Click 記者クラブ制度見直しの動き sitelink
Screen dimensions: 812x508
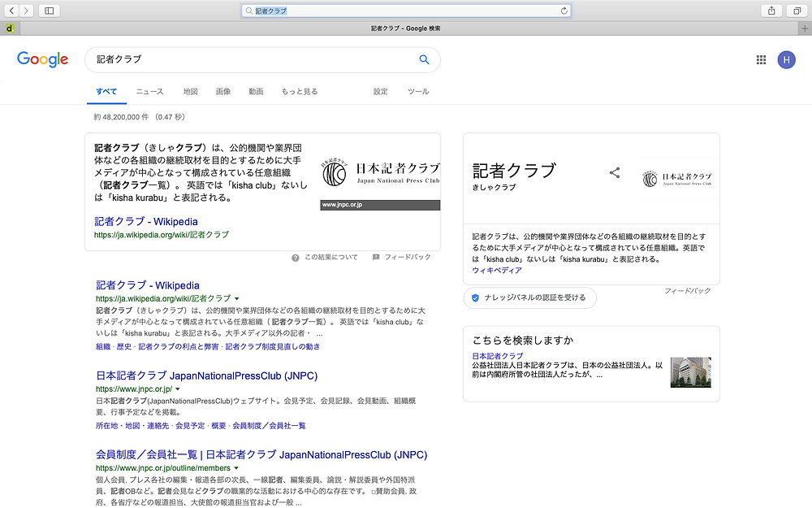[x=272, y=347]
